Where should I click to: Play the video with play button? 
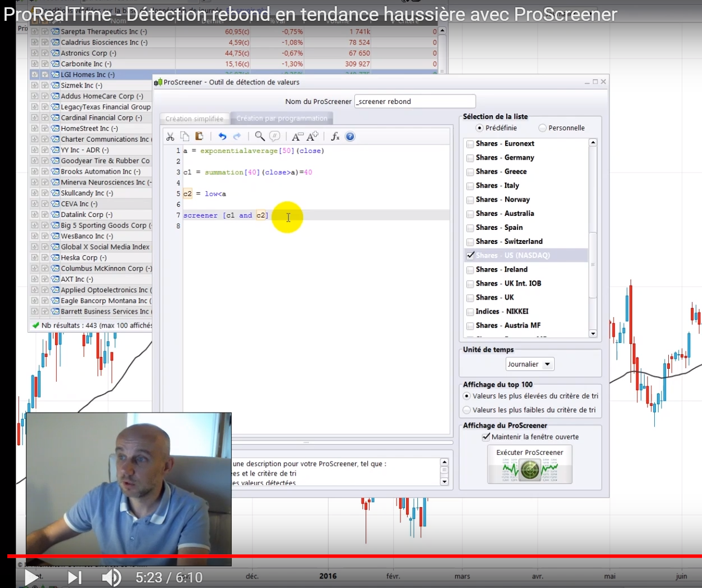31,577
